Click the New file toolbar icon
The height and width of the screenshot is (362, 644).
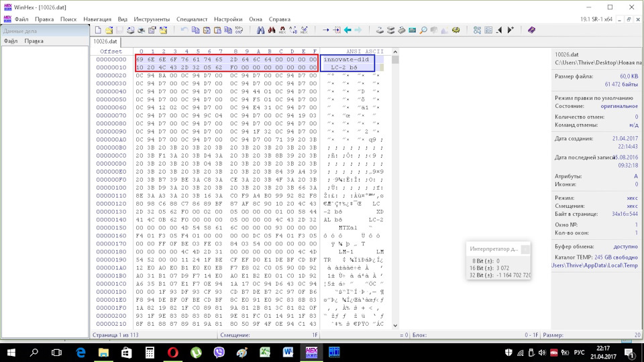pyautogui.click(x=98, y=30)
